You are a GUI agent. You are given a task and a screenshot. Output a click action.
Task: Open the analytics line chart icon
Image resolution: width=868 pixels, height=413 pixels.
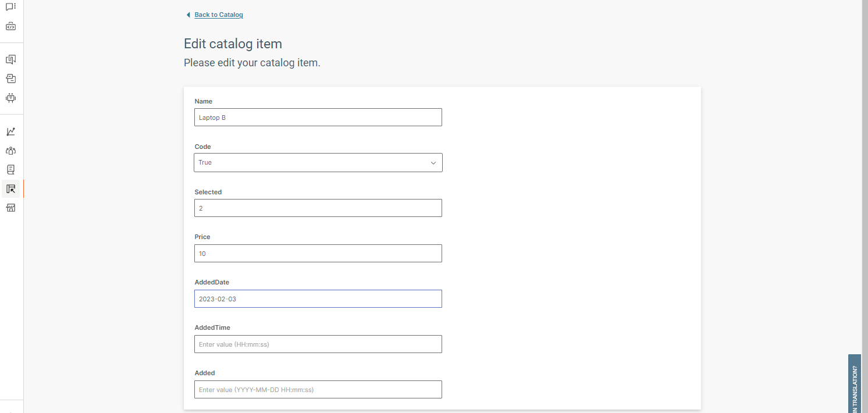[10, 131]
